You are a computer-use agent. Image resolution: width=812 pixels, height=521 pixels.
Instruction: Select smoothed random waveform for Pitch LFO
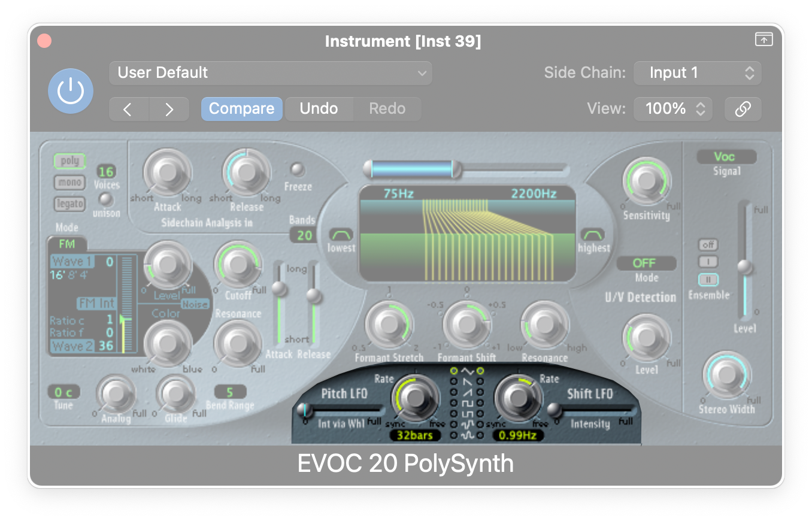point(454,435)
